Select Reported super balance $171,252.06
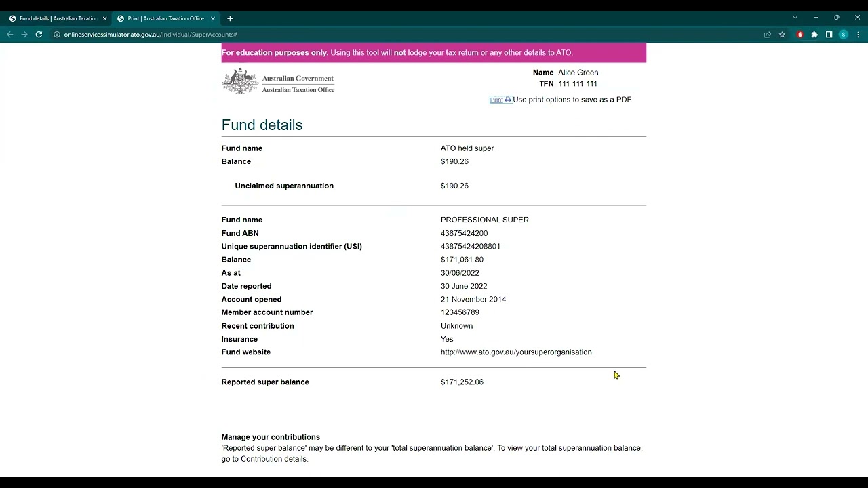This screenshot has height=488, width=868. point(462,382)
